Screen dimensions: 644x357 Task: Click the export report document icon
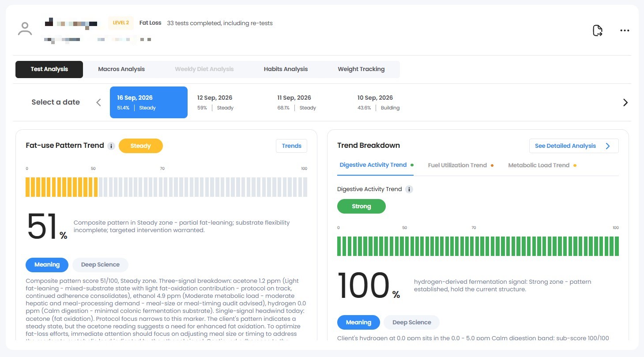[x=597, y=30]
